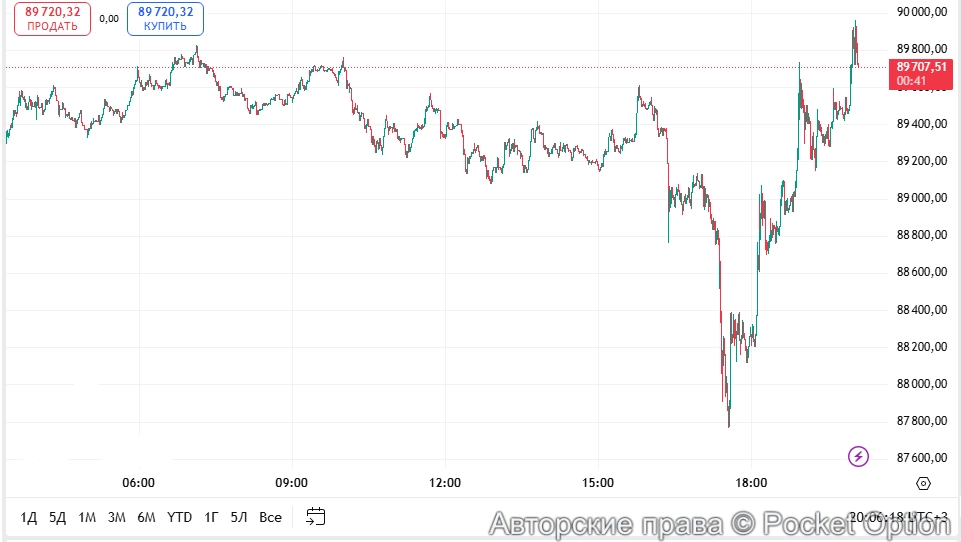Click the 12:00 time axis label

pyautogui.click(x=444, y=483)
